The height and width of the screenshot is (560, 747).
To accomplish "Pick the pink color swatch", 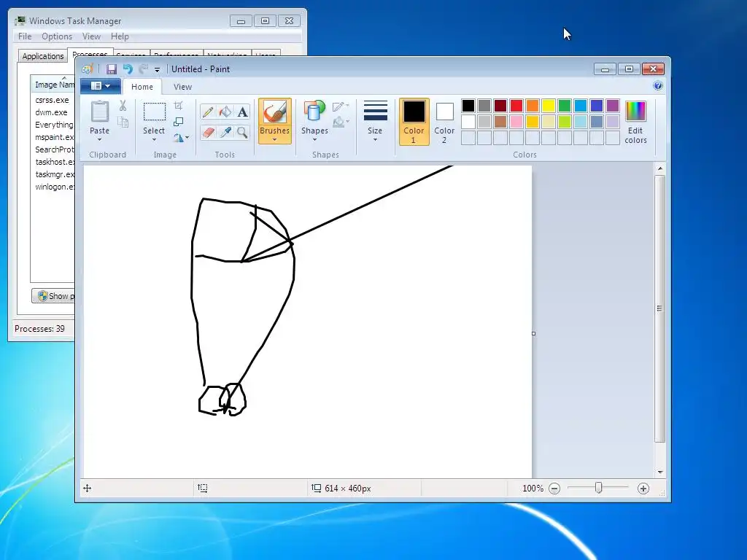I will click(x=516, y=122).
